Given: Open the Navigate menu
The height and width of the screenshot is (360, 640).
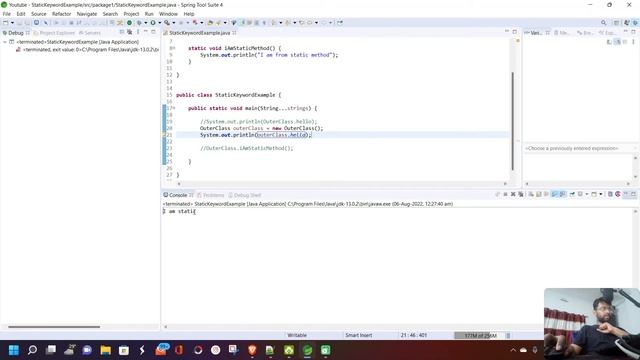Looking at the screenshot, I should tap(87, 14).
